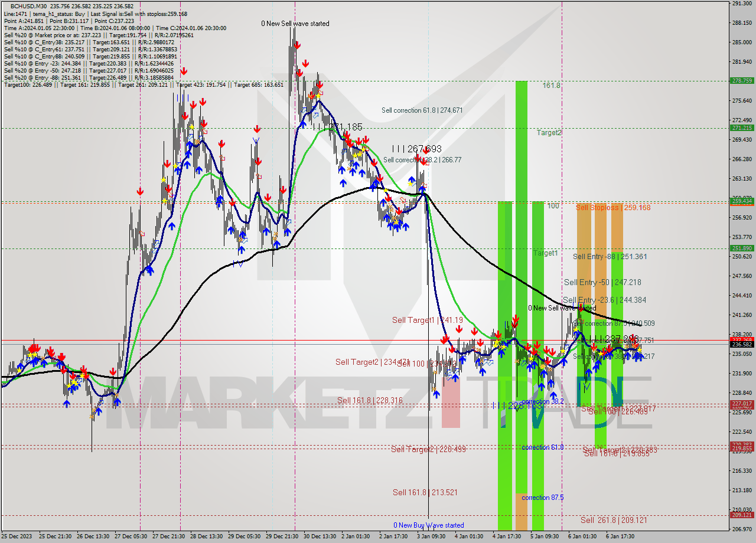Screen dimensions: 756x543
Task: Select the 'Sell 161.8 | 228.316' label
Action: pos(370,401)
